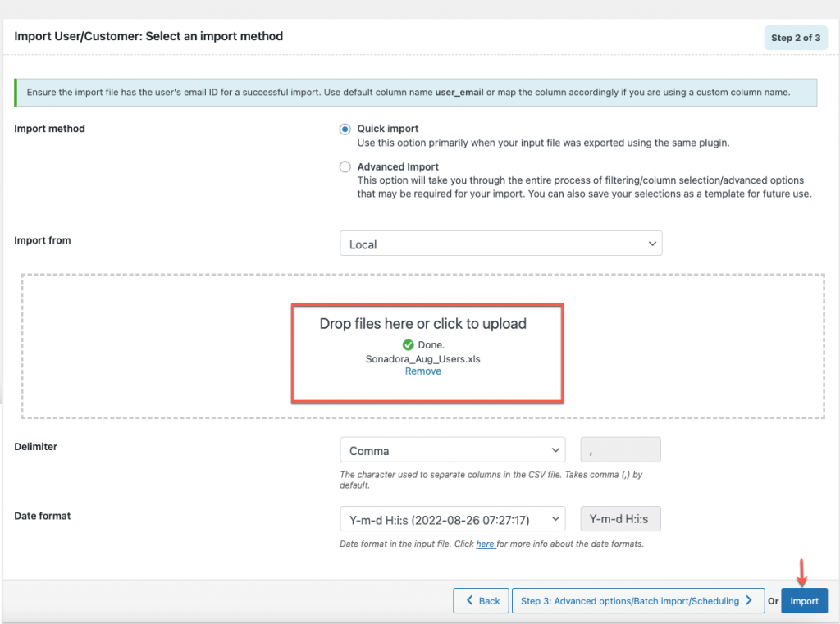Click the delimiter character input field

click(x=620, y=450)
